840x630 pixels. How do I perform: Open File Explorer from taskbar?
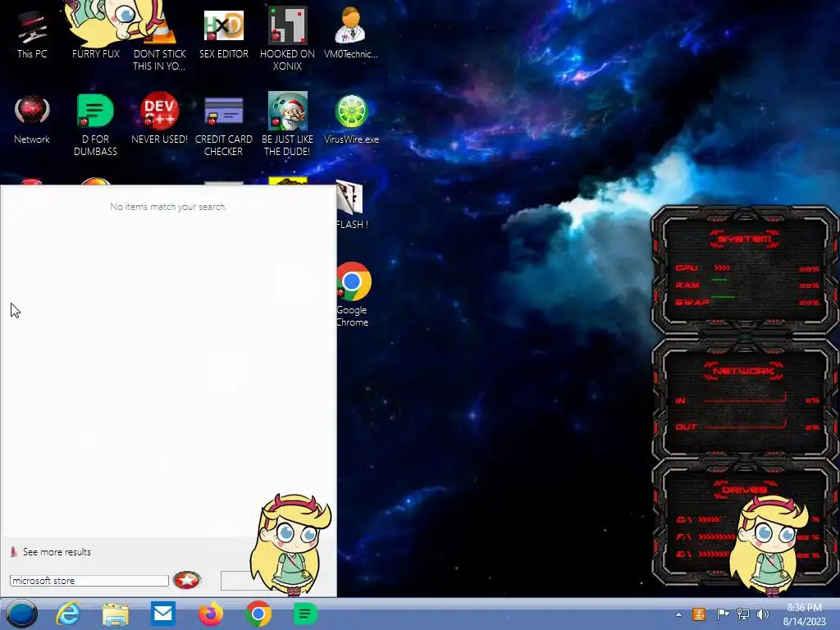[x=115, y=614]
